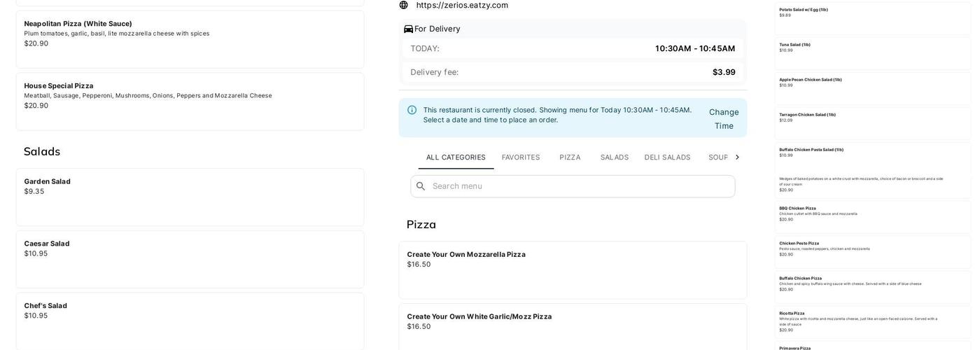Select the Deli Salads tab
This screenshot has width=980, height=350.
pos(667,157)
